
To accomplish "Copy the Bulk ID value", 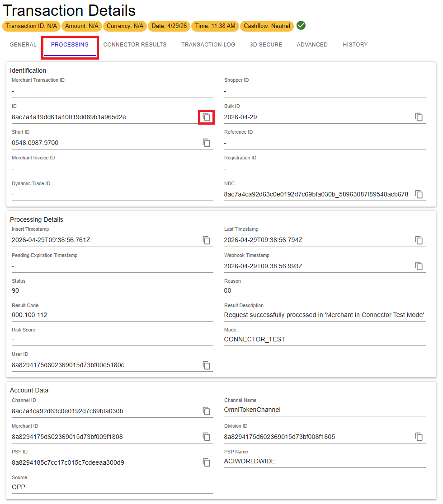I will 419,117.
